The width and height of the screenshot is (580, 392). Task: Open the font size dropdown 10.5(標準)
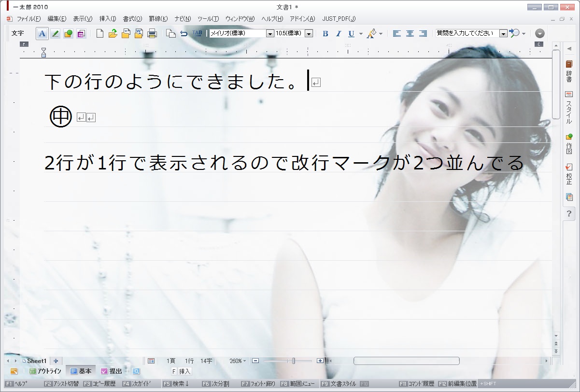point(309,33)
